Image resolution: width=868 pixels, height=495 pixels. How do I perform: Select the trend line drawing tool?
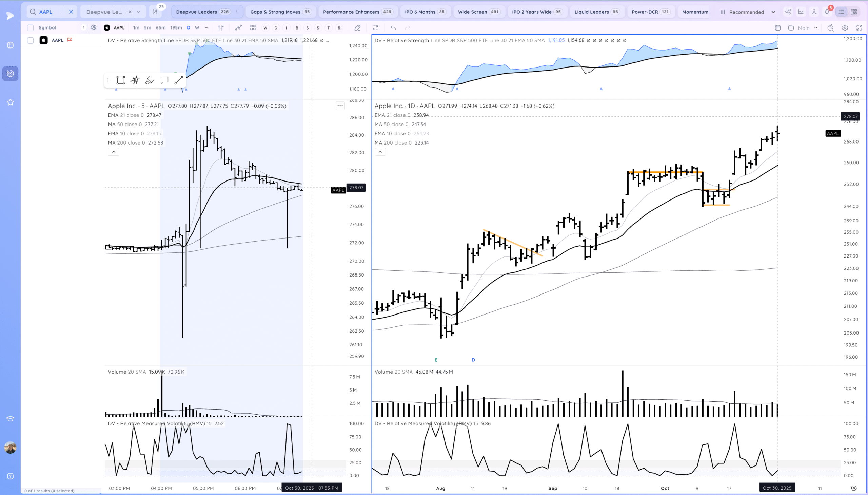pyautogui.click(x=179, y=80)
